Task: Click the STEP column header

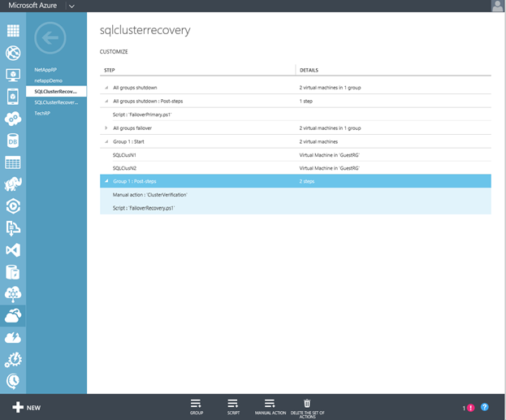Action: click(x=110, y=70)
